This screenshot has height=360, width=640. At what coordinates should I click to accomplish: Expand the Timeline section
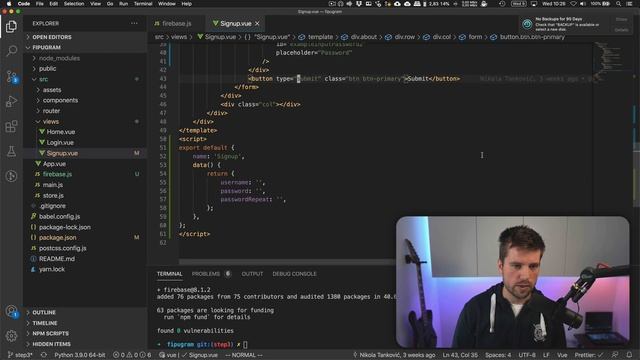tap(85, 323)
